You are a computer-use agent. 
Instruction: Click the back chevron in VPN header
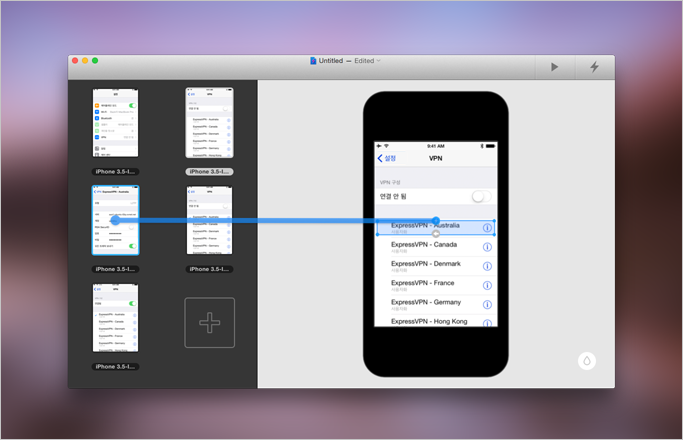(380, 158)
